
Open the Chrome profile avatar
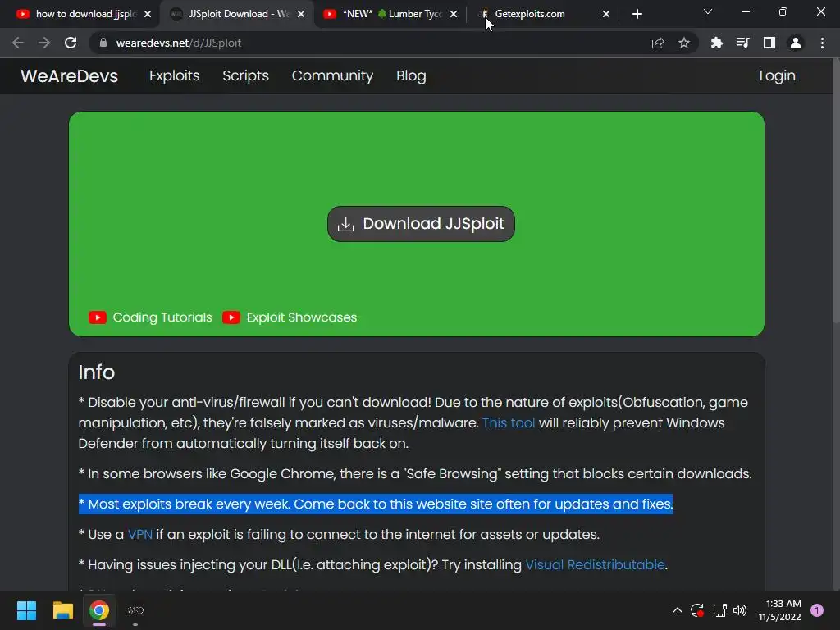coord(796,43)
